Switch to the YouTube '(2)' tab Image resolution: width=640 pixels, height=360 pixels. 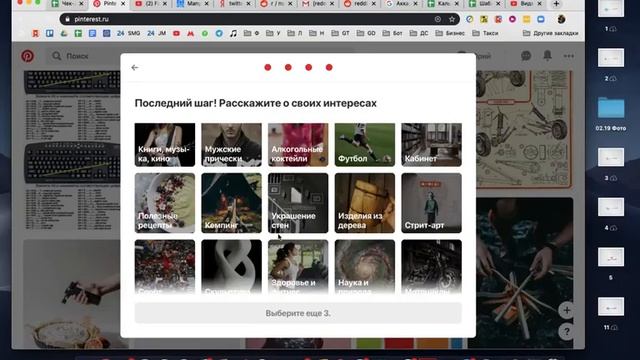point(151,4)
